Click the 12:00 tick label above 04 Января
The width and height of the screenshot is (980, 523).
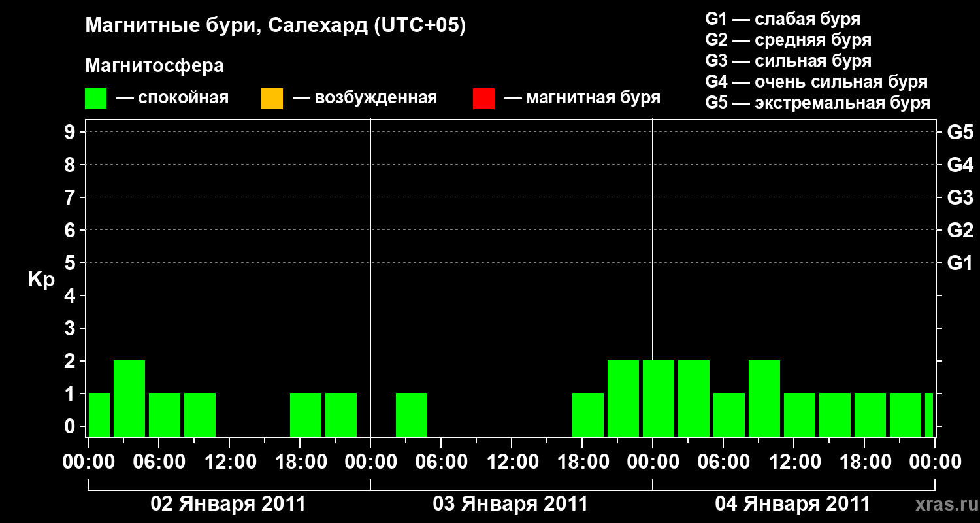(794, 462)
